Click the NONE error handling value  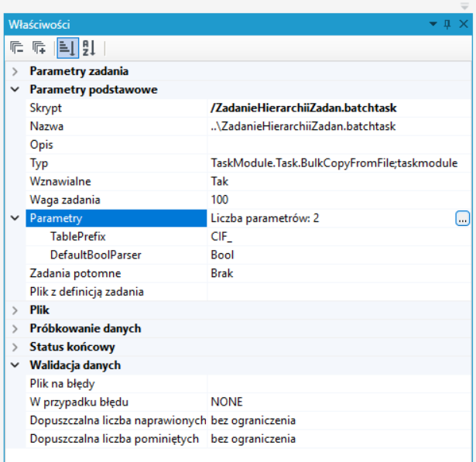[x=227, y=402]
